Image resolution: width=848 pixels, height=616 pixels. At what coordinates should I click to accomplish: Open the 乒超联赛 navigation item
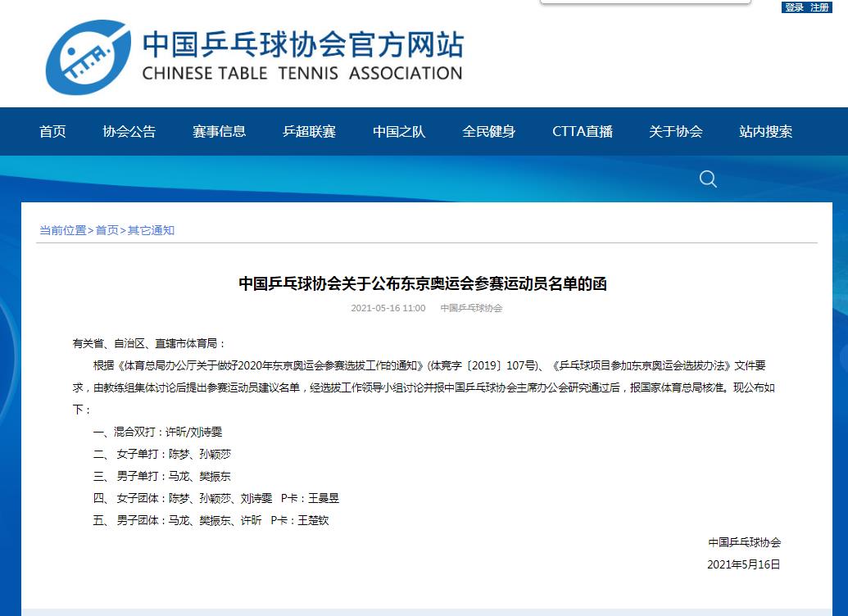point(310,131)
